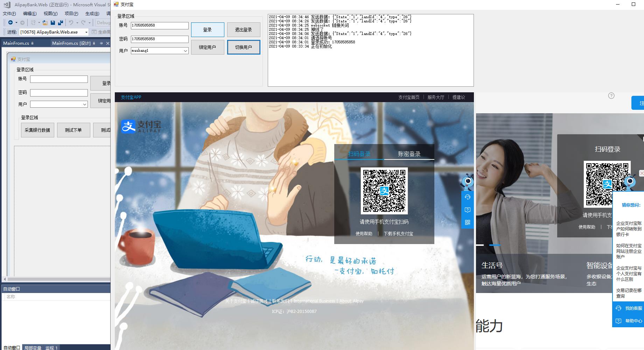Viewport: 644px width, 350px height.
Task: Click the 账号 input field showing 17058585858
Action: pyautogui.click(x=160, y=26)
